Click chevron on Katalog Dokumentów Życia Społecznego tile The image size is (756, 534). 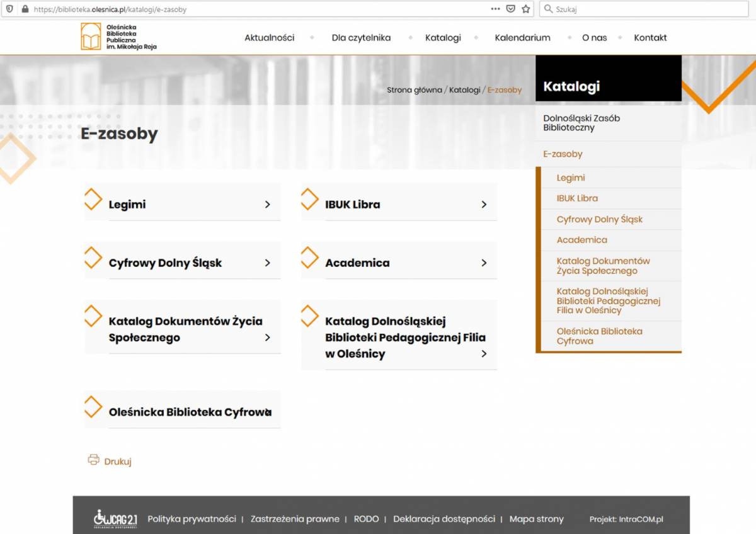(268, 338)
